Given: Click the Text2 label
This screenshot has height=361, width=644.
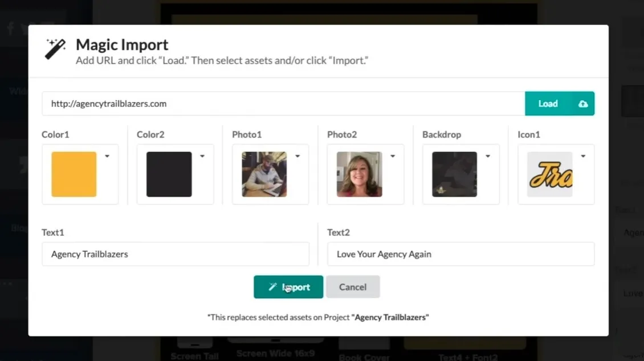Looking at the screenshot, I should [339, 232].
